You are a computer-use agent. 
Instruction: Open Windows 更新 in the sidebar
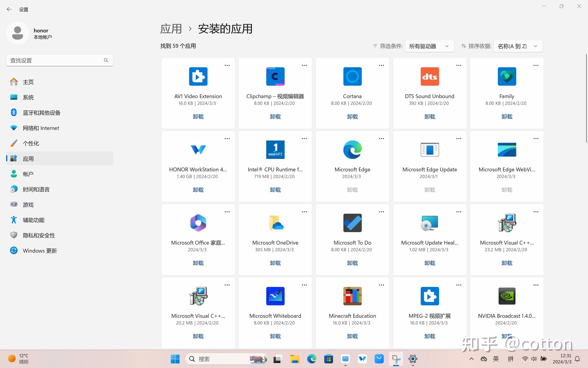point(60,251)
